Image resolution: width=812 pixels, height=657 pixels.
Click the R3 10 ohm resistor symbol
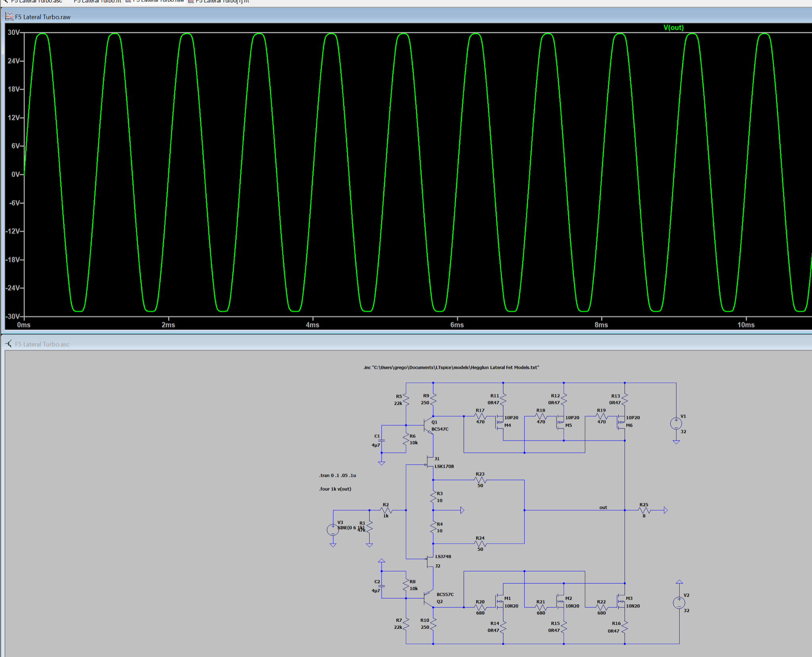(x=433, y=497)
